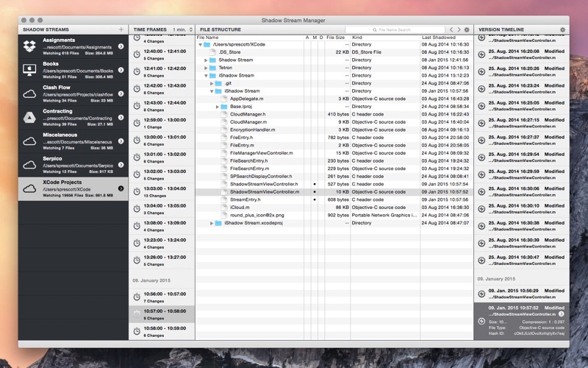The height and width of the screenshot is (368, 588).
Task: Click the File Name Search field
Action: coord(395,29)
